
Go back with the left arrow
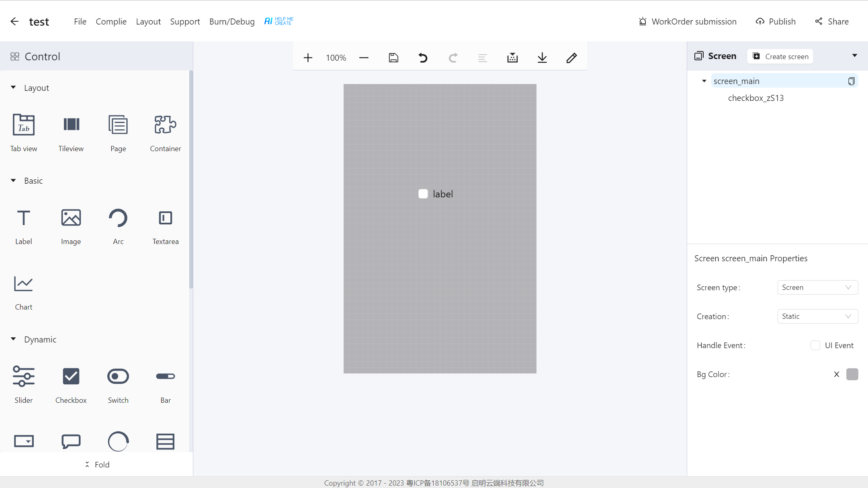[x=14, y=21]
